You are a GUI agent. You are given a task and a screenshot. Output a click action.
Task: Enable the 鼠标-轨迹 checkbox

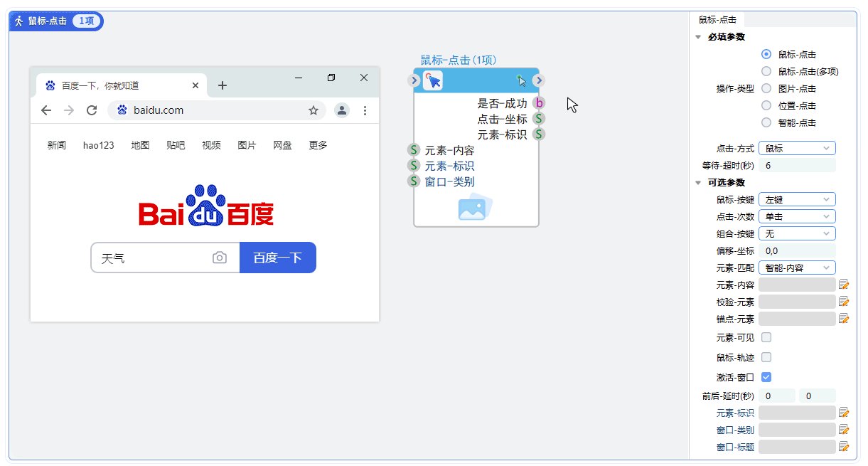point(766,357)
